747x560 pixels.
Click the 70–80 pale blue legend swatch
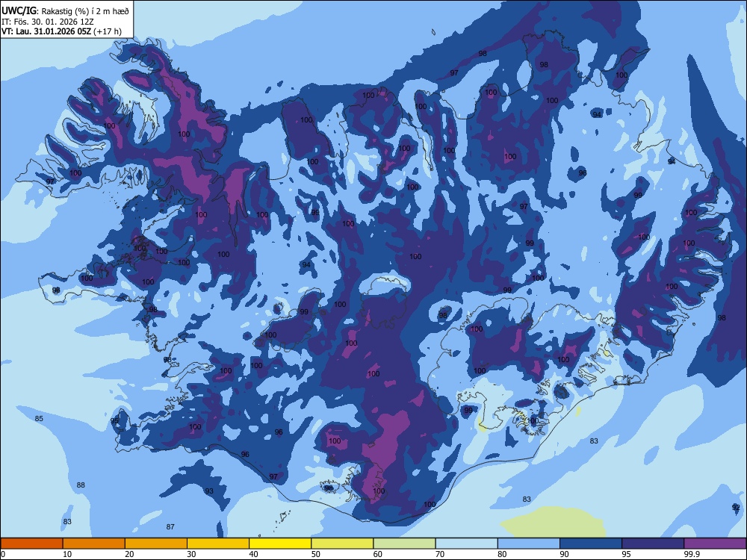coord(467,544)
